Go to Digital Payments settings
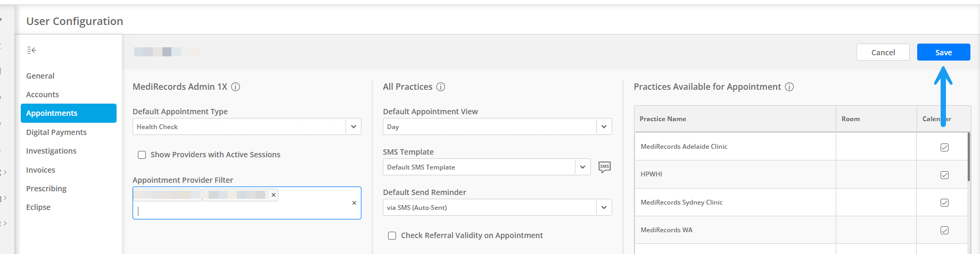Viewport: 980px width, 254px height. [x=56, y=132]
